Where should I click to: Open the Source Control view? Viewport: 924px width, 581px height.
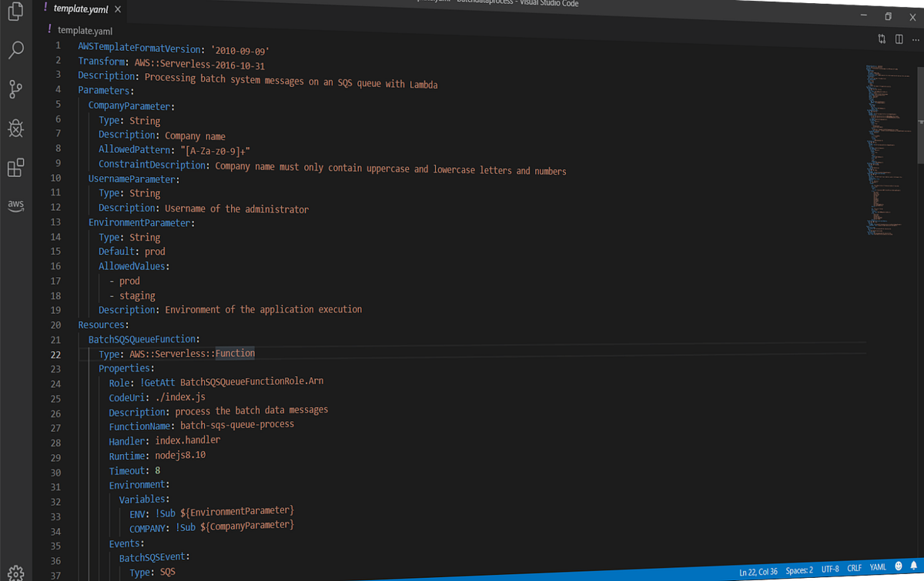pos(15,89)
